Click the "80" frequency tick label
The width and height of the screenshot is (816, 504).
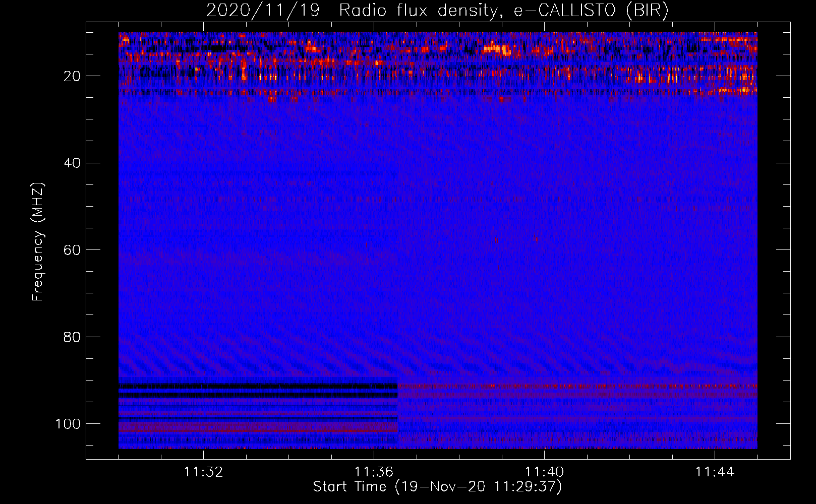72,337
